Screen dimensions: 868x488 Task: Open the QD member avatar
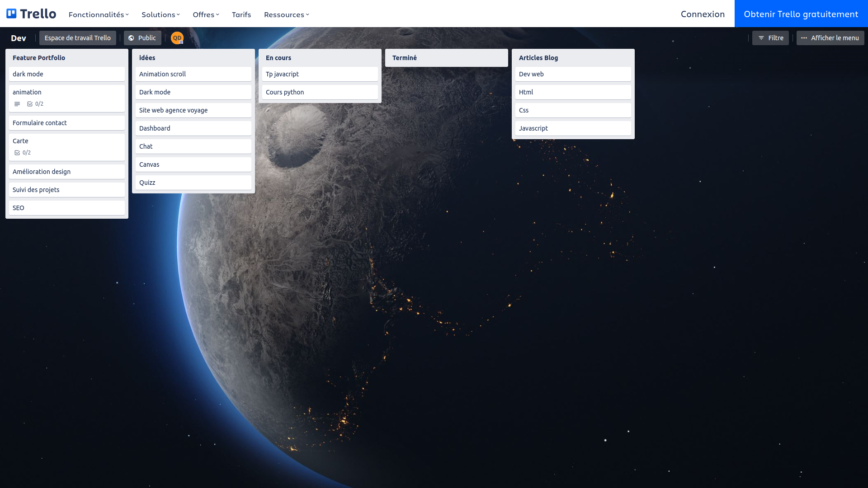(x=177, y=38)
